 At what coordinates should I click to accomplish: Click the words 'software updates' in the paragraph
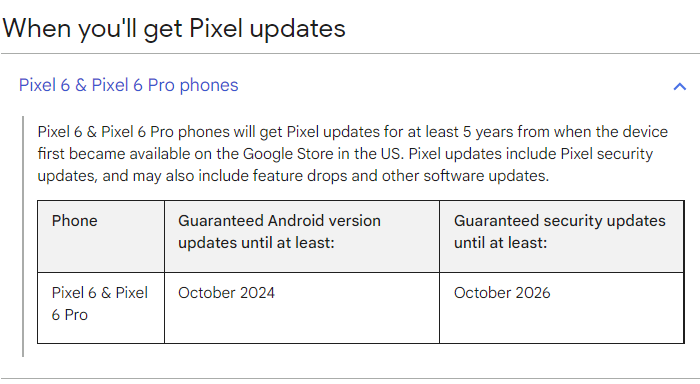[485, 175]
